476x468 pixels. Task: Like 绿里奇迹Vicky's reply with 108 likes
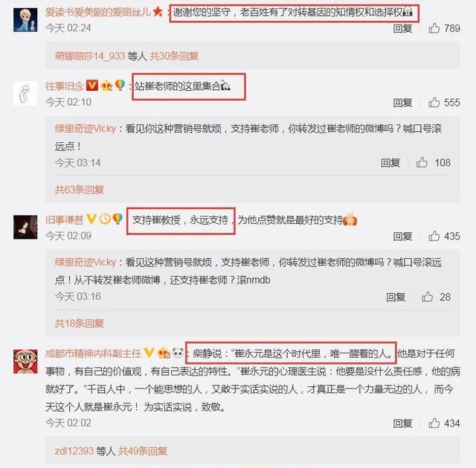[422, 162]
